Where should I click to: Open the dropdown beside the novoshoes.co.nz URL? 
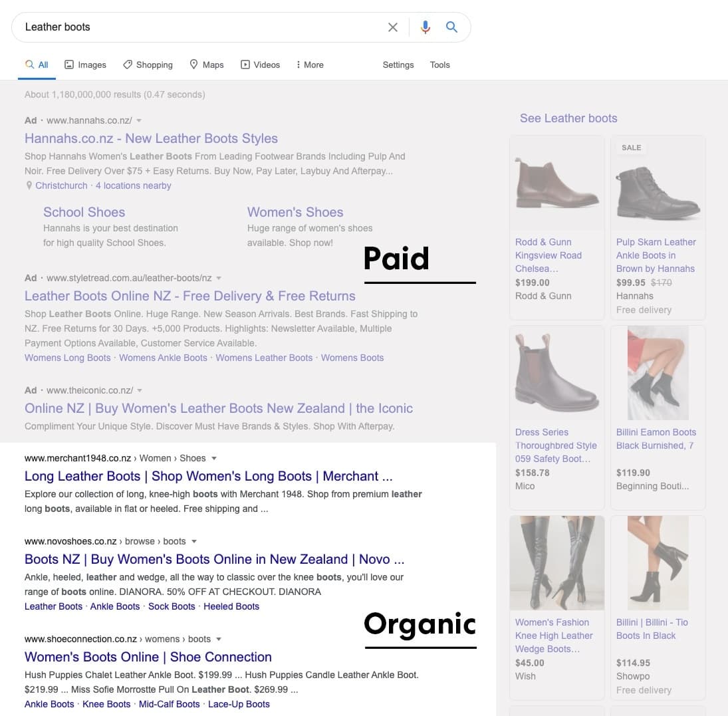pyautogui.click(x=194, y=542)
